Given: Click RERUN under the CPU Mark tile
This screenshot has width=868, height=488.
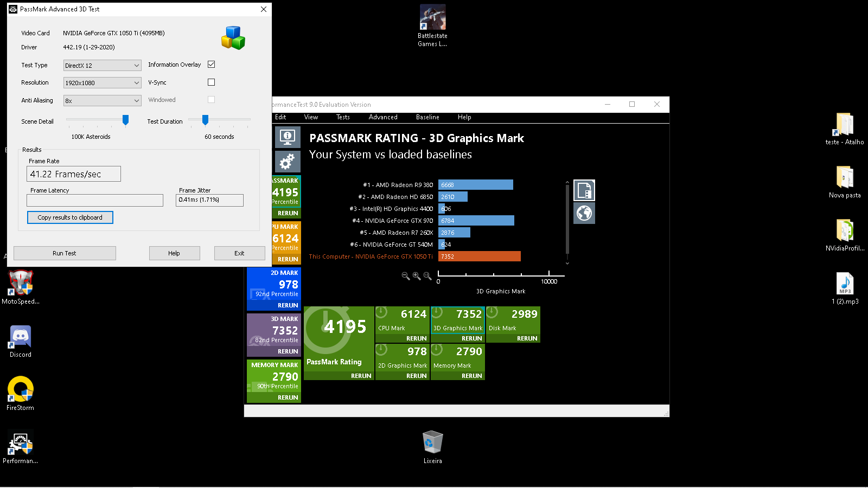Looking at the screenshot, I should click(416, 338).
